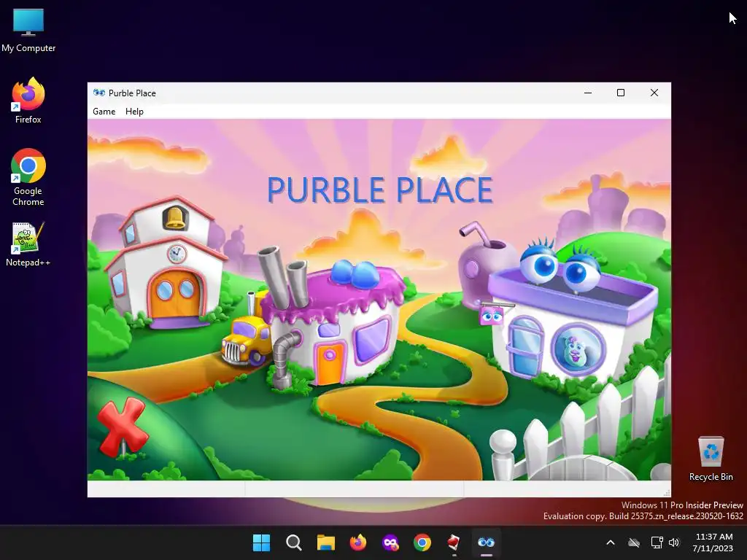Click the golden bell on the schoolhouse
Screen dimensions: 747x560
click(175, 219)
